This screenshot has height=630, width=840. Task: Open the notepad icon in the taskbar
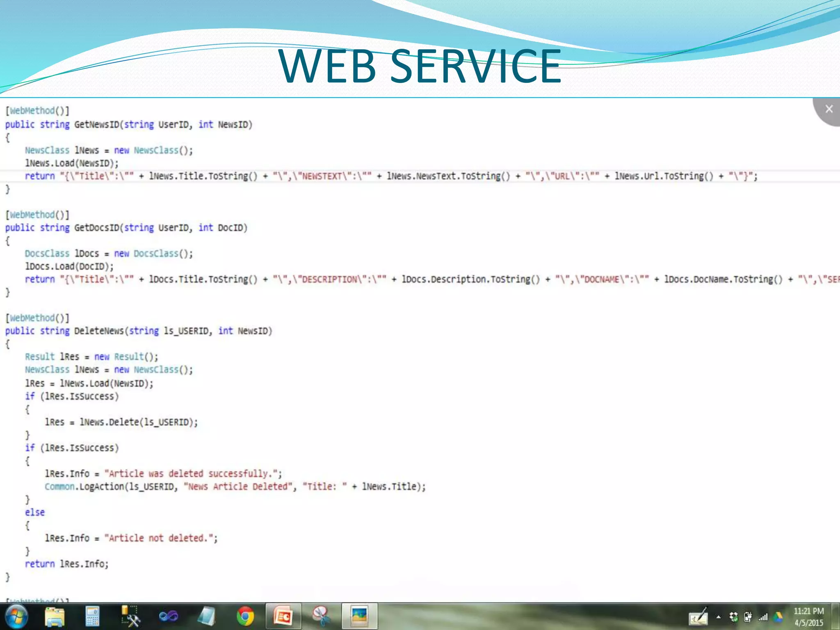(206, 616)
